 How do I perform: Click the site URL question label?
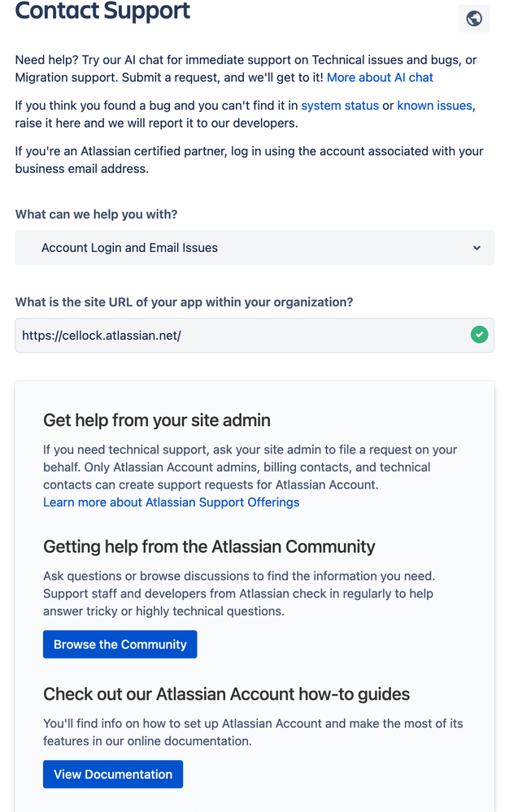pyautogui.click(x=184, y=302)
